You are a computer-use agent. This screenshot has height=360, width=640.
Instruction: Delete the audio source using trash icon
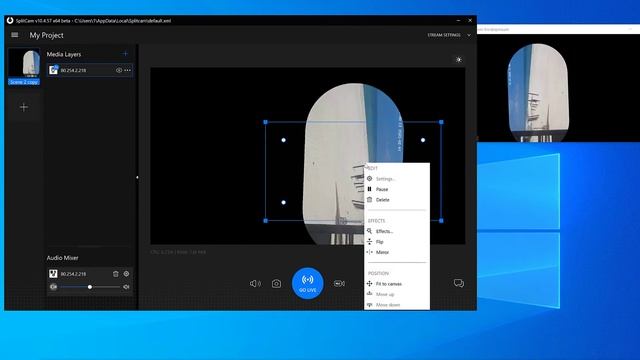116,274
